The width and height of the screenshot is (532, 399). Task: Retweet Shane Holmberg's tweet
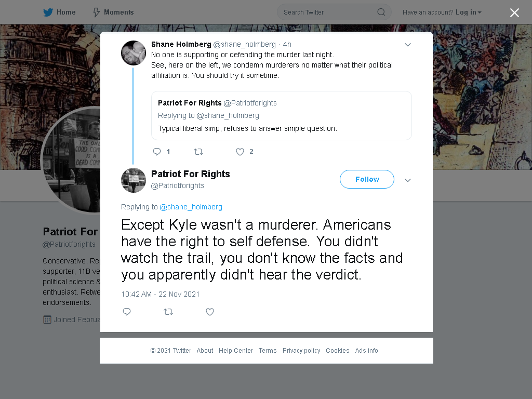(x=198, y=152)
